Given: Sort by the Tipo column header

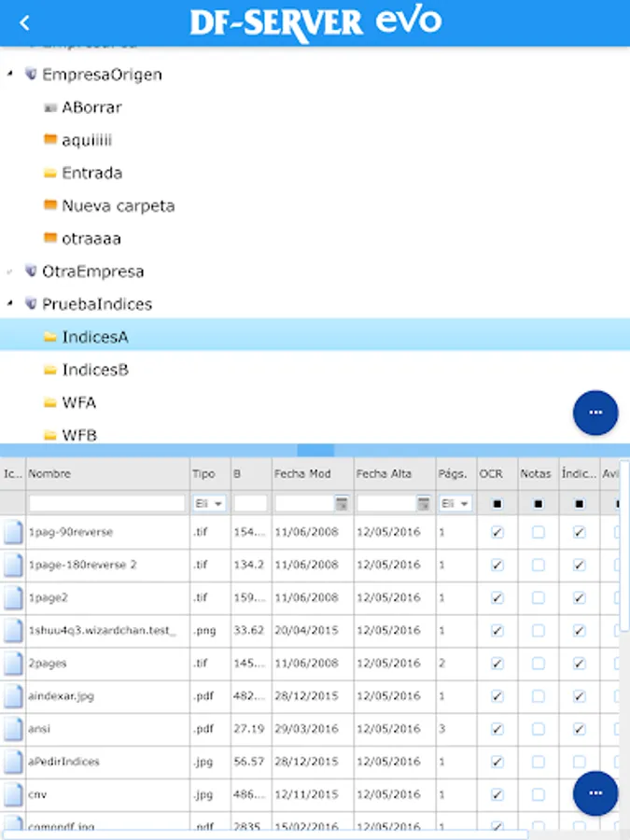Looking at the screenshot, I should (x=210, y=473).
